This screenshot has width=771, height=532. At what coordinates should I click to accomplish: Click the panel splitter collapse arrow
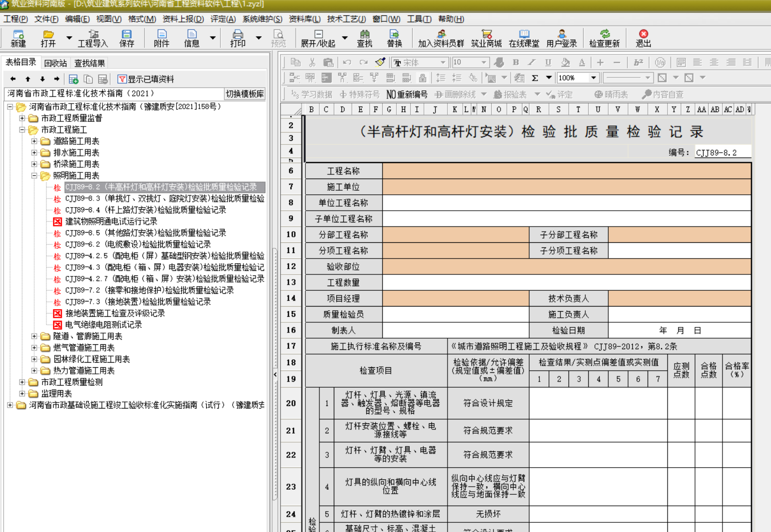pos(275,374)
